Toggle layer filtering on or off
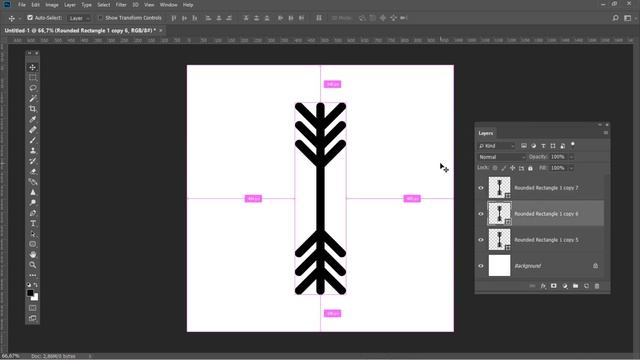 573,144
